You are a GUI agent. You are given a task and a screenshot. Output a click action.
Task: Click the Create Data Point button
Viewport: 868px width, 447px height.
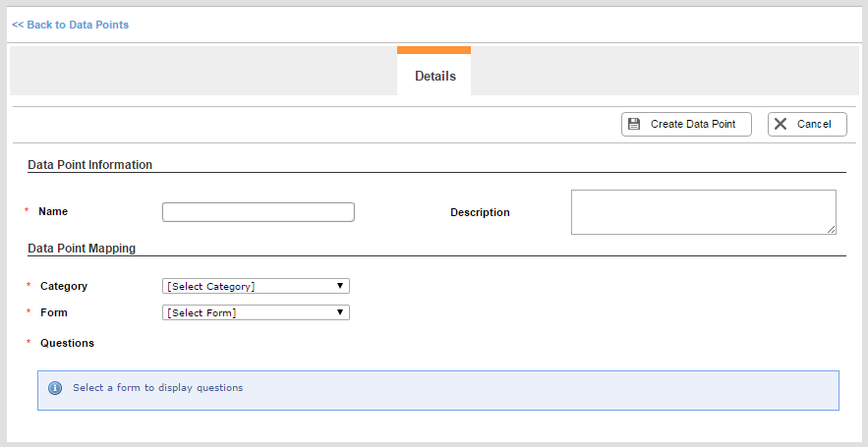point(686,124)
